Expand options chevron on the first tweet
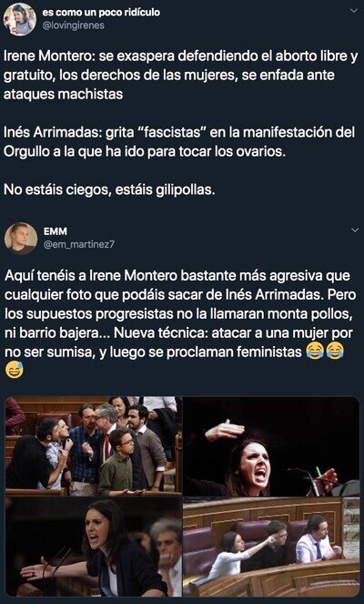This screenshot has height=604, width=364. 355,10
